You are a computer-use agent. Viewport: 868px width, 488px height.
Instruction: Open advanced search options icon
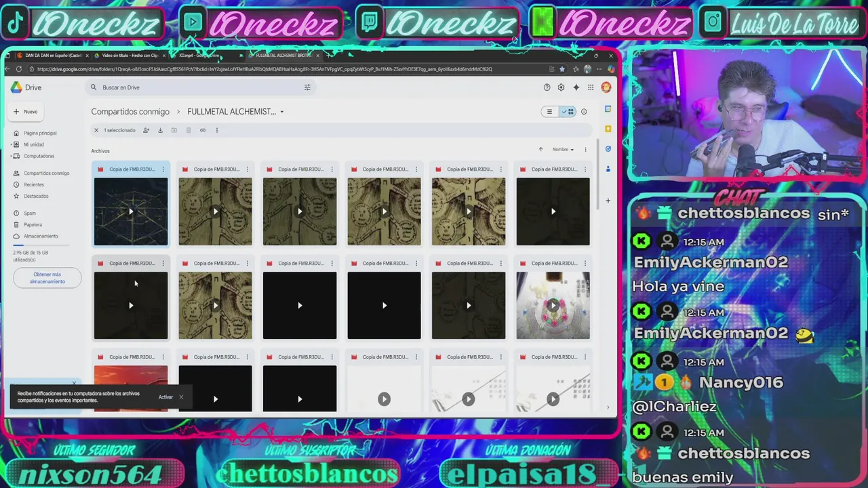[x=307, y=87]
